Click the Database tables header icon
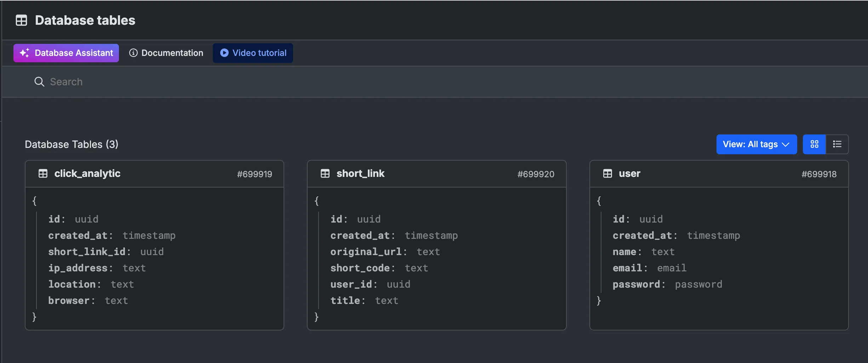Viewport: 868px width, 363px height. click(21, 20)
